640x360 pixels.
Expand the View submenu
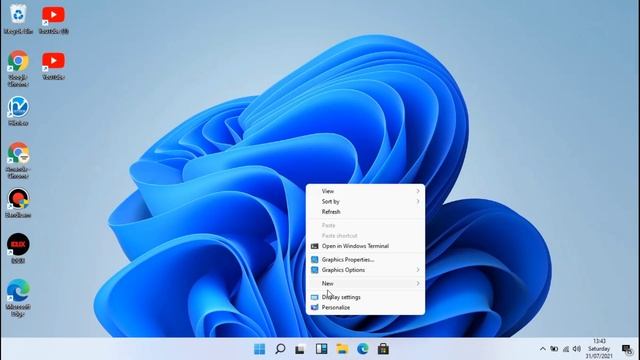365,191
